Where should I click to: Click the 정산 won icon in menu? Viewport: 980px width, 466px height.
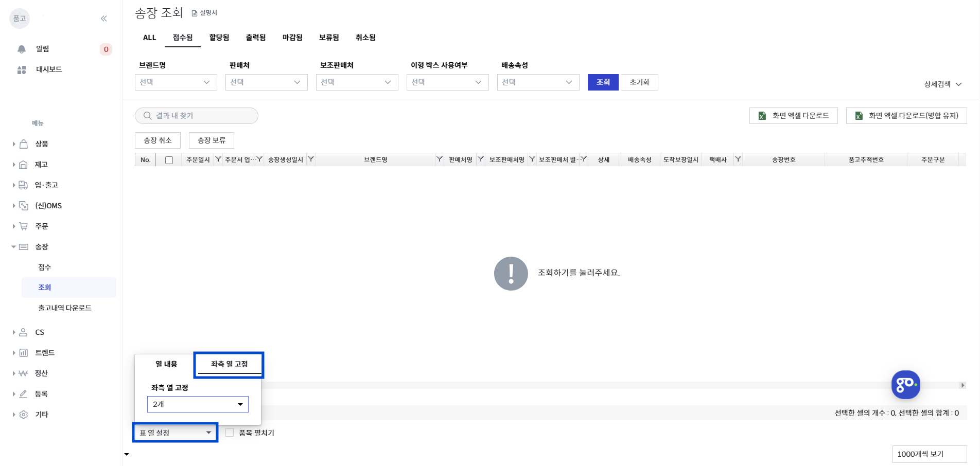(x=23, y=373)
